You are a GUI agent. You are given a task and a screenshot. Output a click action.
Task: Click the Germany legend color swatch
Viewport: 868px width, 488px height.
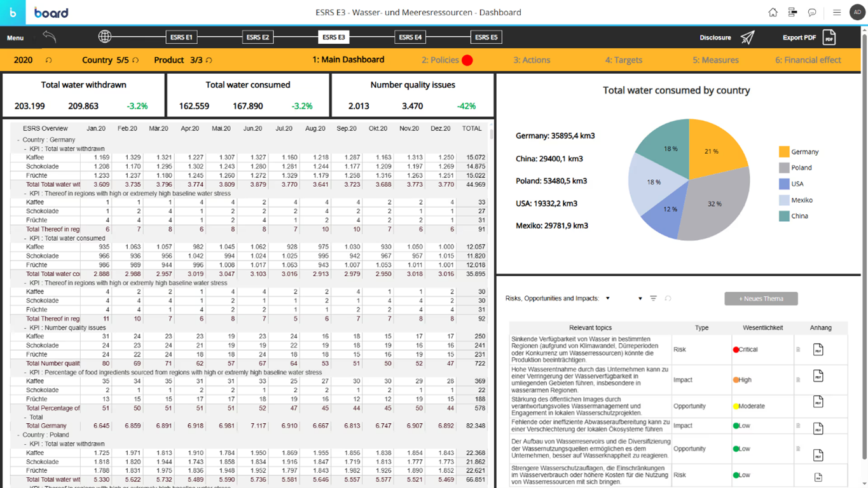tap(784, 152)
